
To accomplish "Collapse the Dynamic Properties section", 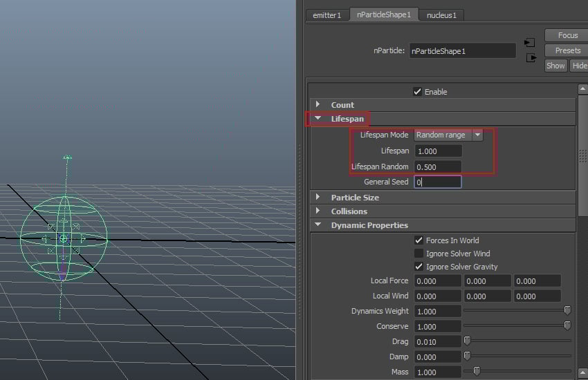I will [x=318, y=225].
